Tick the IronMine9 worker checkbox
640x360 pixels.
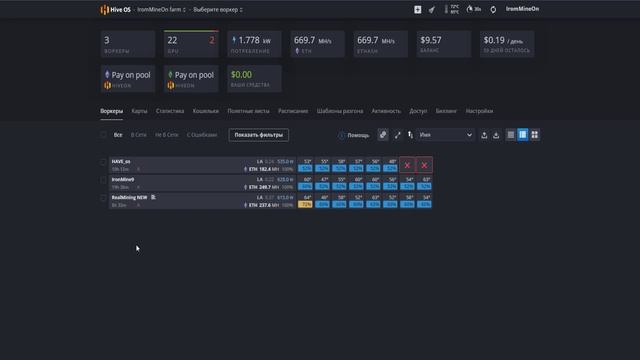point(103,180)
